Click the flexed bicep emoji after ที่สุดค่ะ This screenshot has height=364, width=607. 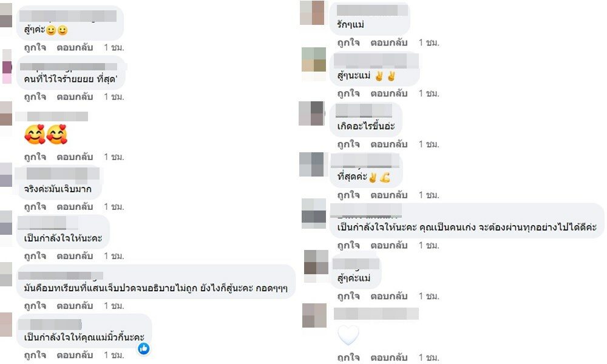(384, 178)
